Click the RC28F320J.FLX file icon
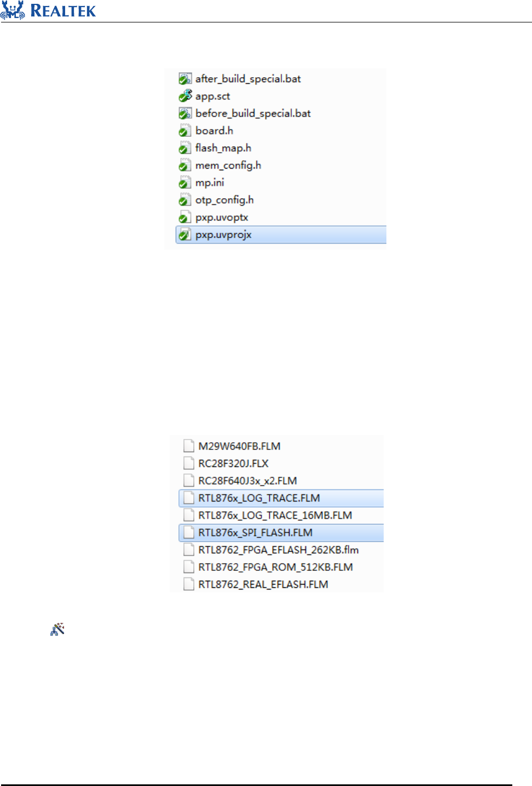The width and height of the screenshot is (532, 786). click(189, 464)
